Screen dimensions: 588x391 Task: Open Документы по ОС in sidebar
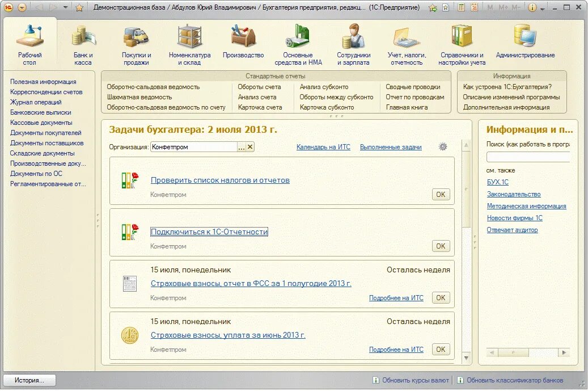pyautogui.click(x=36, y=173)
